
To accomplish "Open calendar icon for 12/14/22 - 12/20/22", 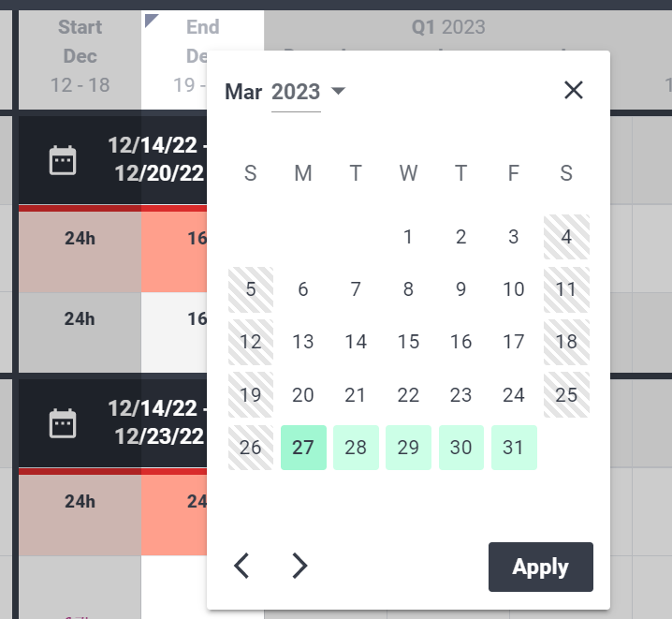I will pos(63,160).
